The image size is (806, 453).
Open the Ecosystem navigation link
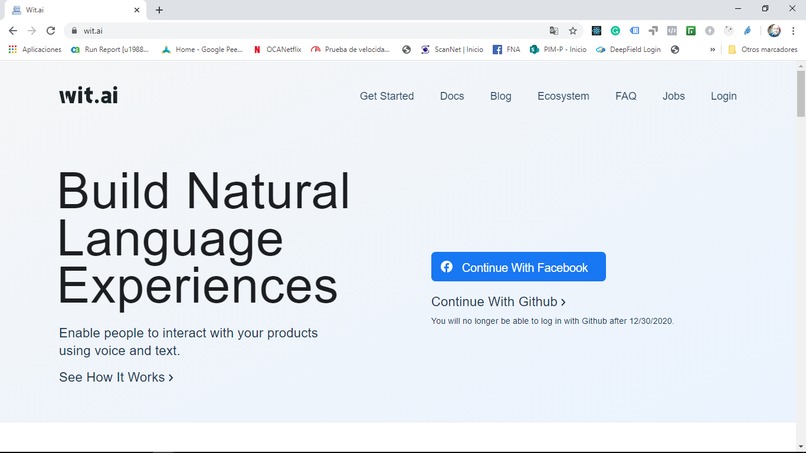point(563,96)
